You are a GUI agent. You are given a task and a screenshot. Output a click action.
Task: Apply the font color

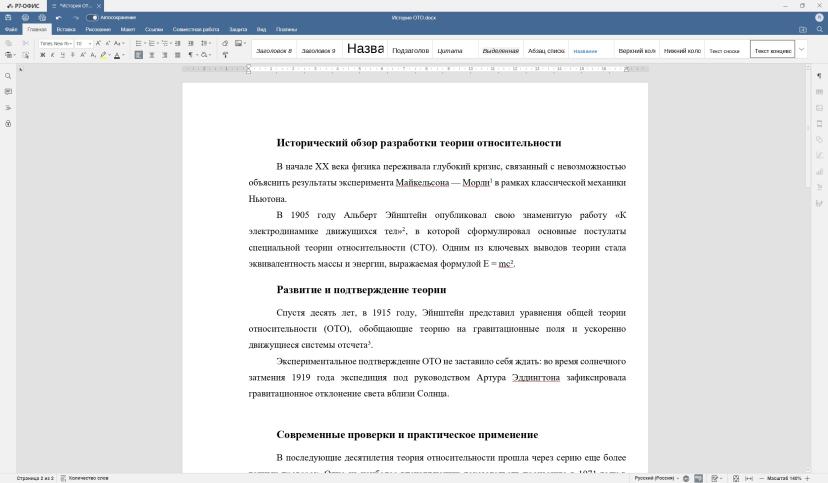[117, 55]
